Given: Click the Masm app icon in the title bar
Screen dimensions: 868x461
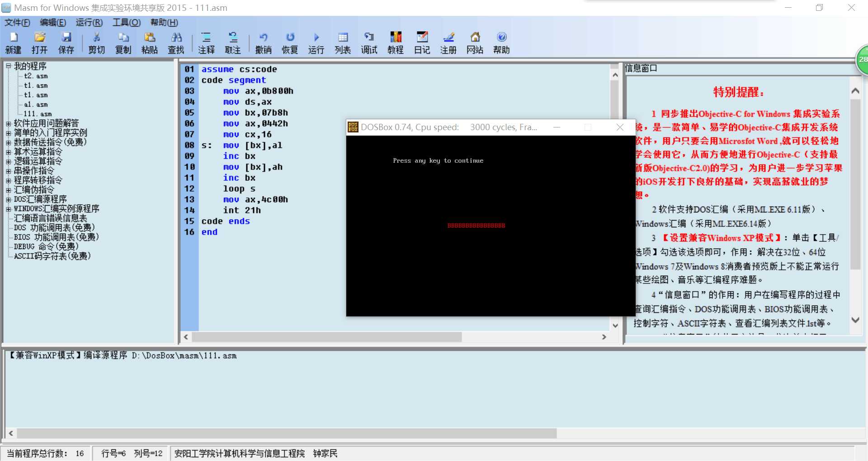Looking at the screenshot, I should point(6,8).
